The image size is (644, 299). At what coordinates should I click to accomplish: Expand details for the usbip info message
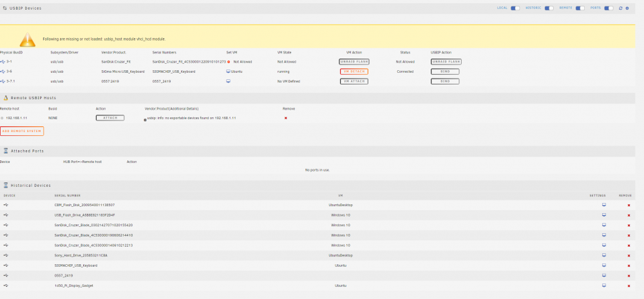[x=145, y=120]
